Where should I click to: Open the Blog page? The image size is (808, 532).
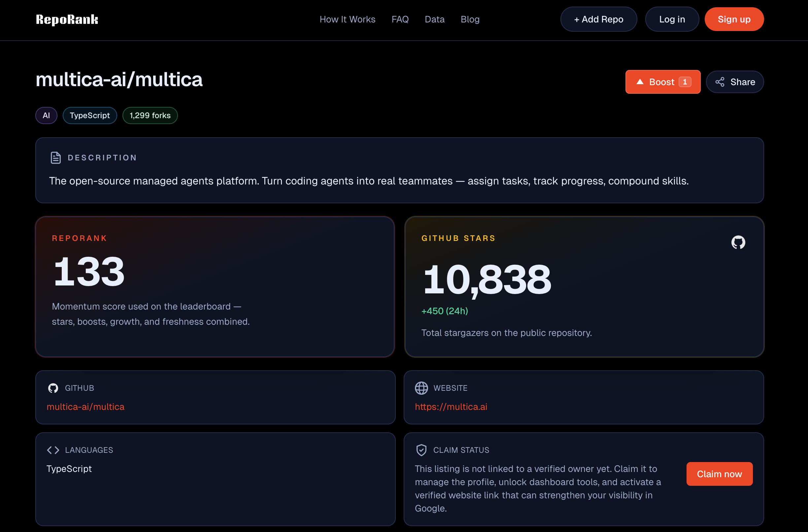click(x=470, y=19)
